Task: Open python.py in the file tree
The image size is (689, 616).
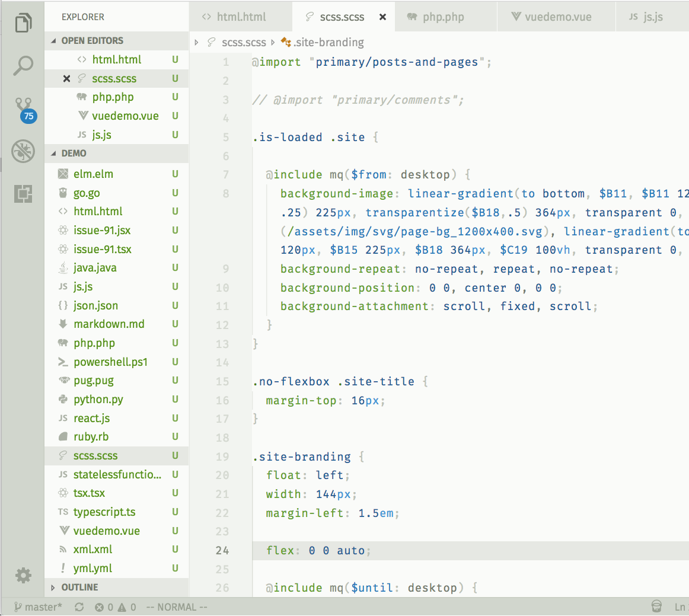Action: (98, 400)
